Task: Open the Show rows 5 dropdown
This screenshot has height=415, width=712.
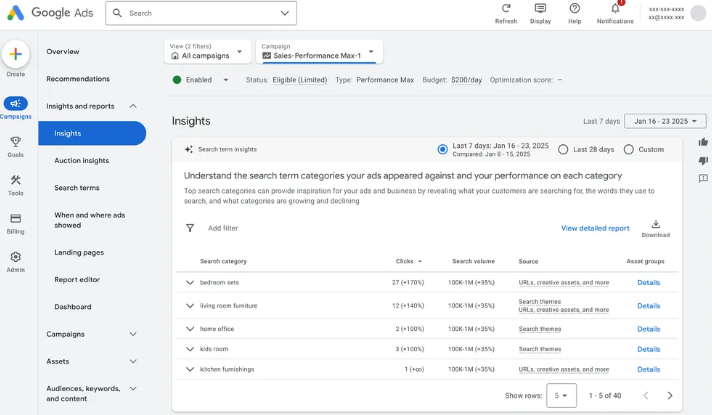Action: pos(561,395)
